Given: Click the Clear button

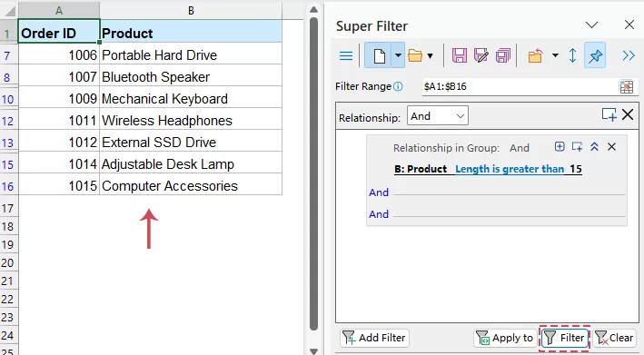Looking at the screenshot, I should tap(614, 338).
